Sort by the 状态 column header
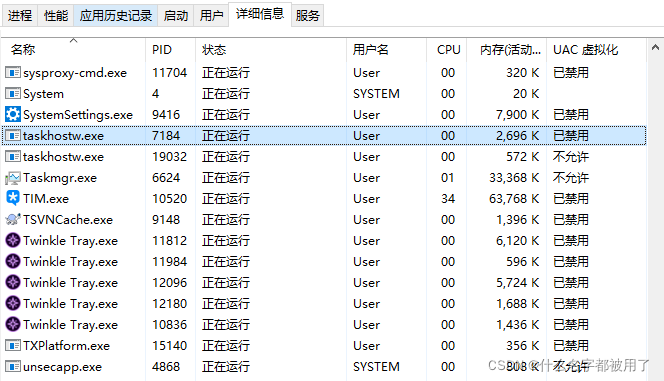The height and width of the screenshot is (381, 664). coord(271,50)
